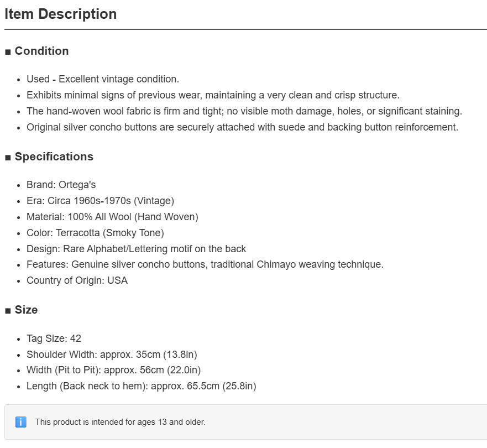Click the Specifications section heading
Image resolution: width=487 pixels, height=448 pixels.
click(54, 157)
